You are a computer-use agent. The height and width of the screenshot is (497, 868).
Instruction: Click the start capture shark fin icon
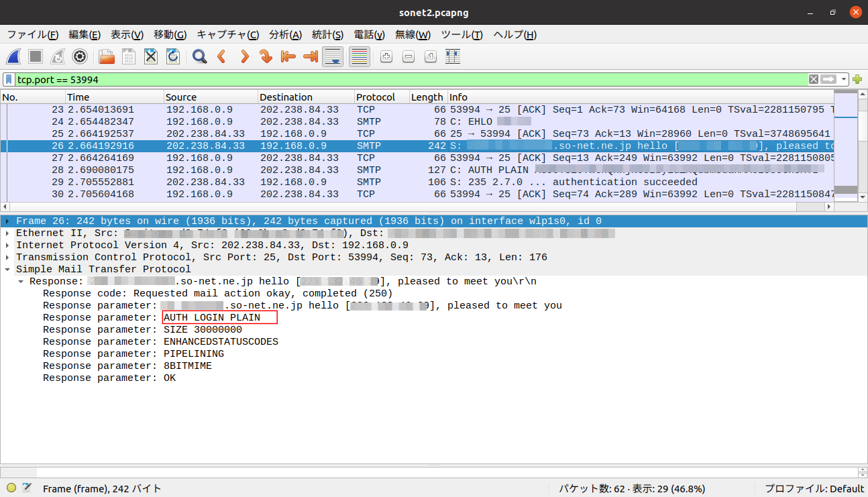[x=15, y=57]
